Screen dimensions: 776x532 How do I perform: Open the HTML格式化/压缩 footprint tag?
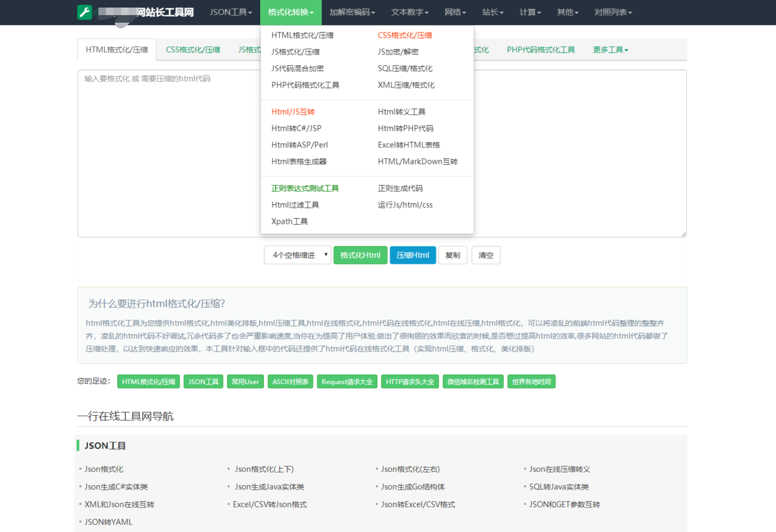tap(148, 381)
